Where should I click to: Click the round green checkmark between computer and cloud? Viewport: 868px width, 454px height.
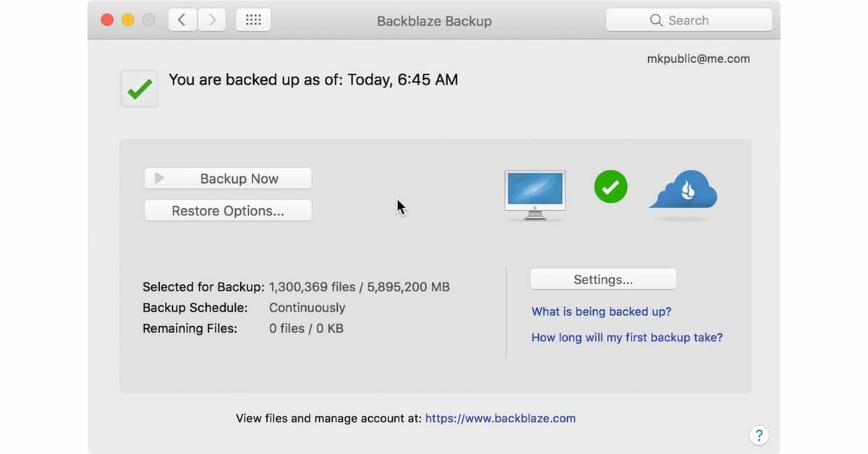611,187
